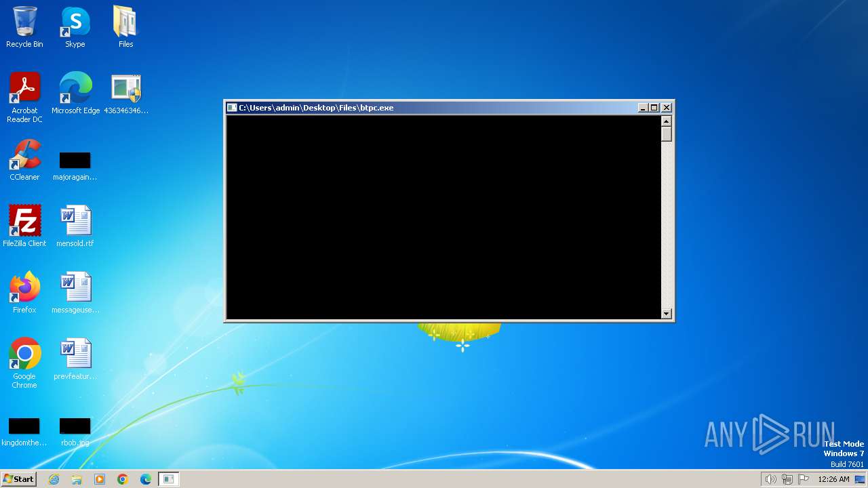The width and height of the screenshot is (868, 488).
Task: Select the kingdomthe file icon
Action: pyautogui.click(x=24, y=432)
